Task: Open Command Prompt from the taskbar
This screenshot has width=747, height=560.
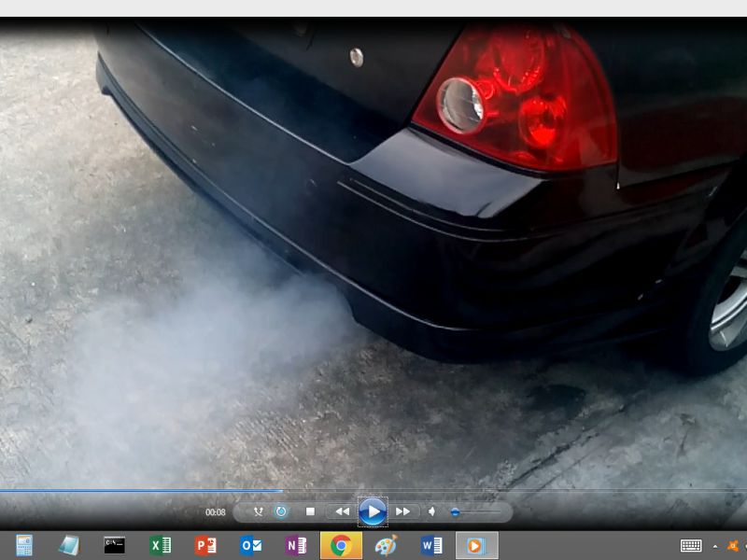Action: point(115,546)
